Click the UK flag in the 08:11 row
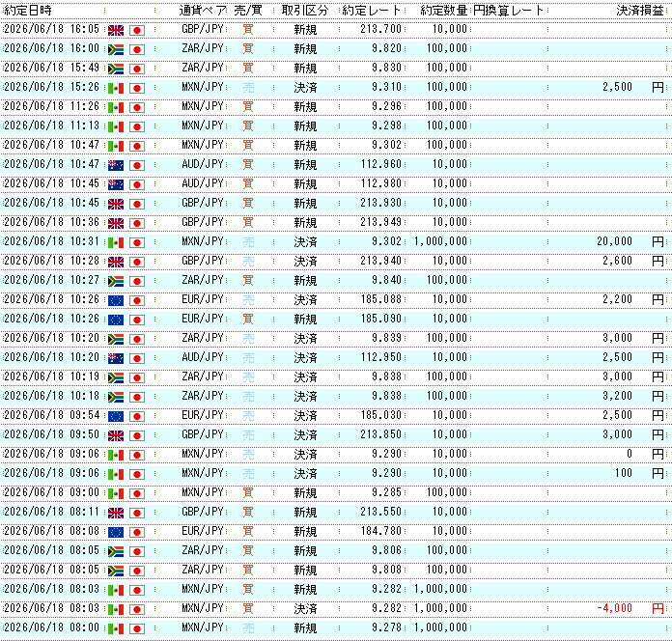The image size is (672, 641). 116,513
